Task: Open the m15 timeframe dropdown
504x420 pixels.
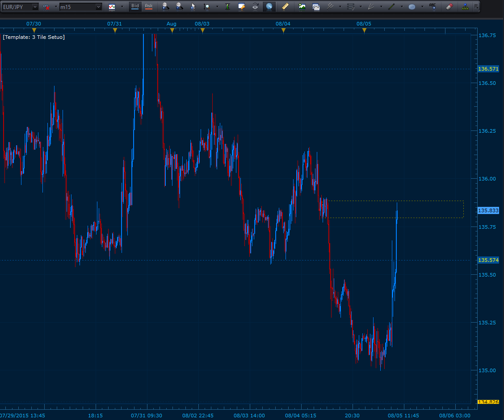Action: (x=98, y=7)
